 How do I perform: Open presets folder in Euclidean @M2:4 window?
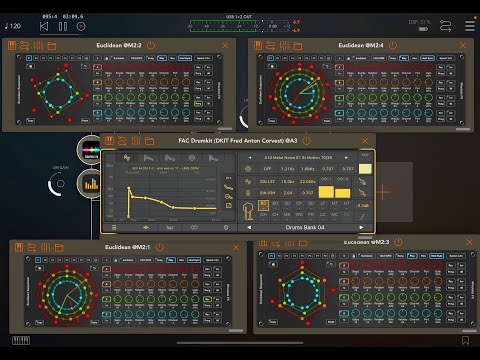tap(298, 46)
